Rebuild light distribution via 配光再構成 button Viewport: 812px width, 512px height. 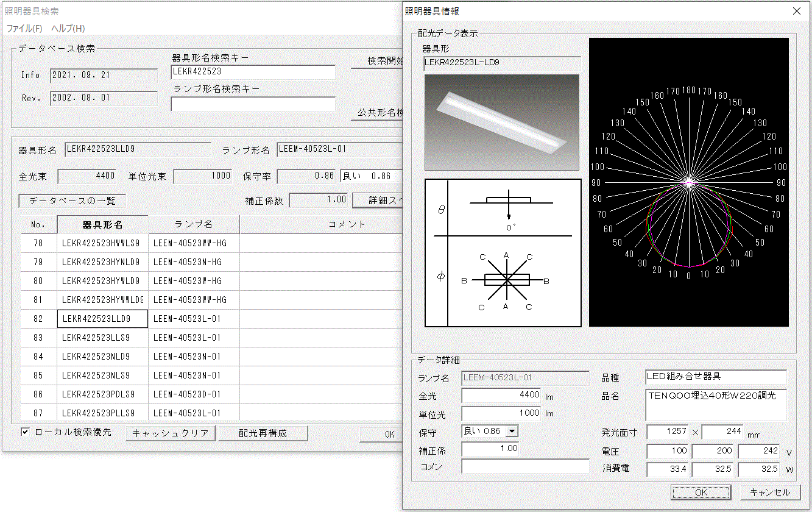coord(263,433)
